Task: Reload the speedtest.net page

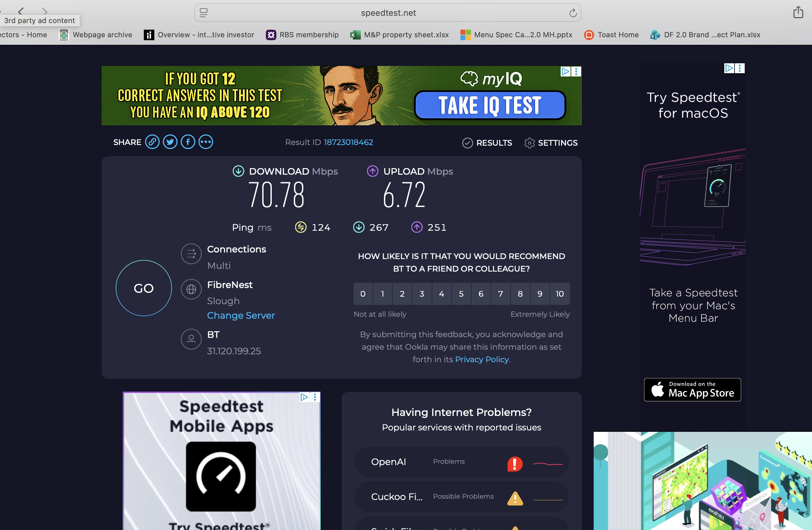Action: tap(573, 13)
